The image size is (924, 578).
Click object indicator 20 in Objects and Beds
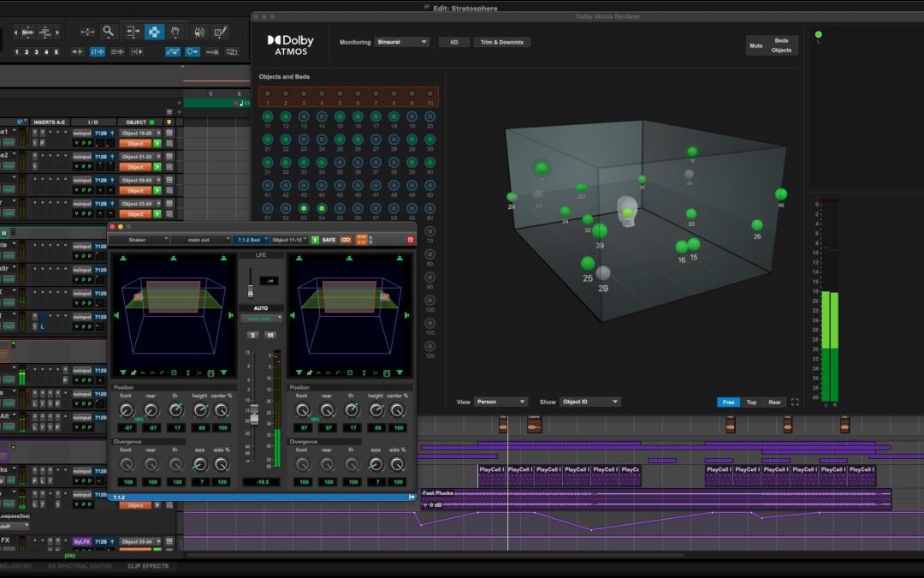tap(429, 116)
